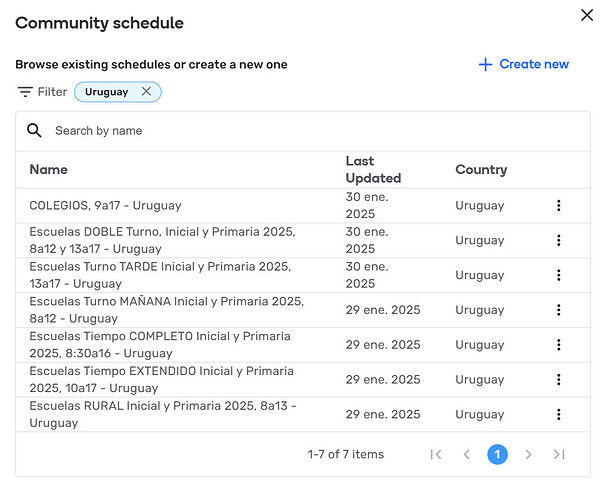Open options menu for Escuelas Turno MAÑANA row
This screenshot has height=500, width=602.
tap(558, 310)
